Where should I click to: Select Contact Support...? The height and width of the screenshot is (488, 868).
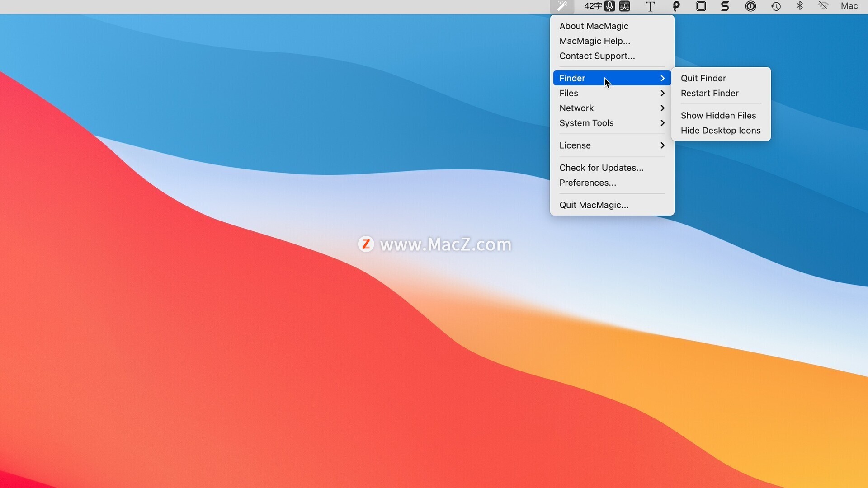[612, 56]
